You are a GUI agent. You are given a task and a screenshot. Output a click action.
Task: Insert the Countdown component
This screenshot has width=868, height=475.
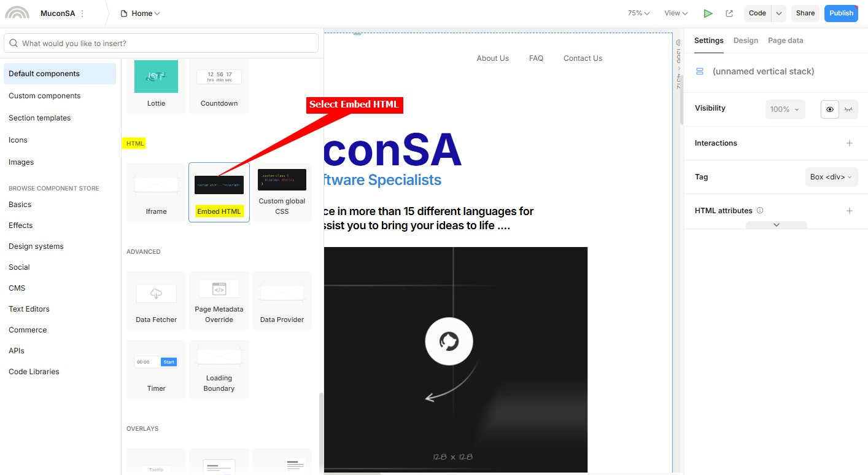pyautogui.click(x=219, y=85)
